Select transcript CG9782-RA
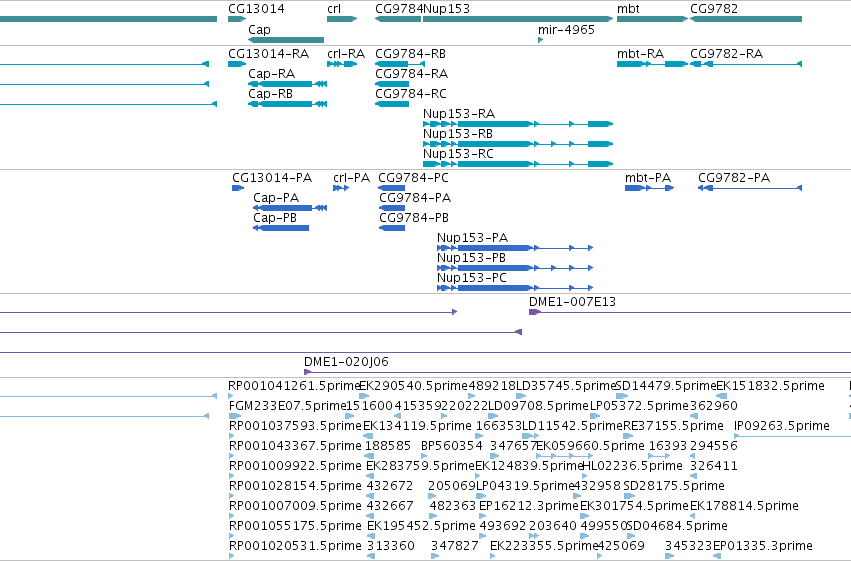 pyautogui.click(x=726, y=54)
